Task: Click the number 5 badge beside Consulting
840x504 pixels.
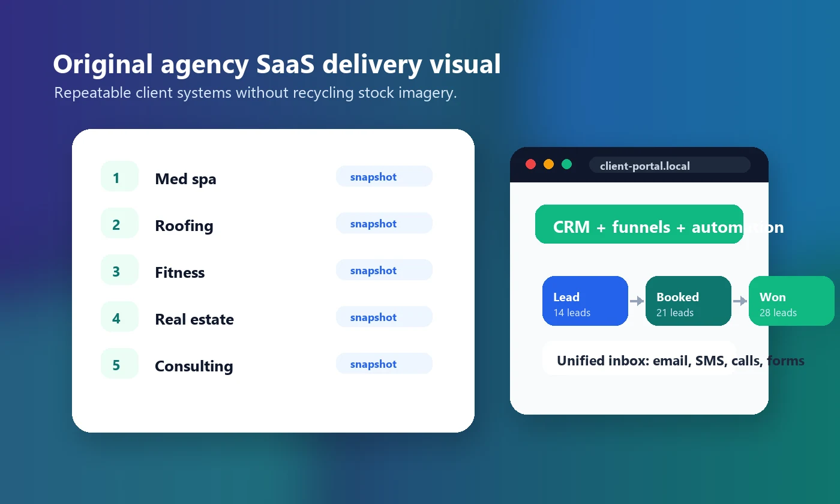Action: [119, 364]
